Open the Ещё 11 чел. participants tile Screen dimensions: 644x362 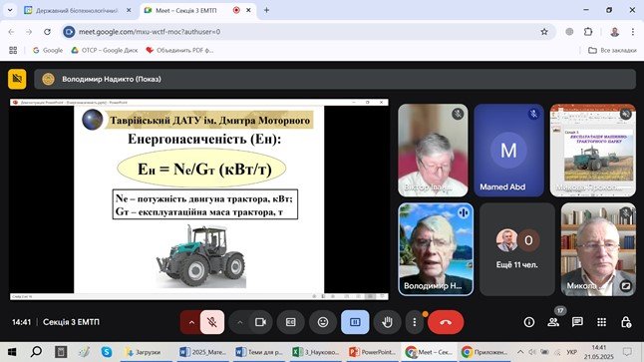[x=517, y=249]
